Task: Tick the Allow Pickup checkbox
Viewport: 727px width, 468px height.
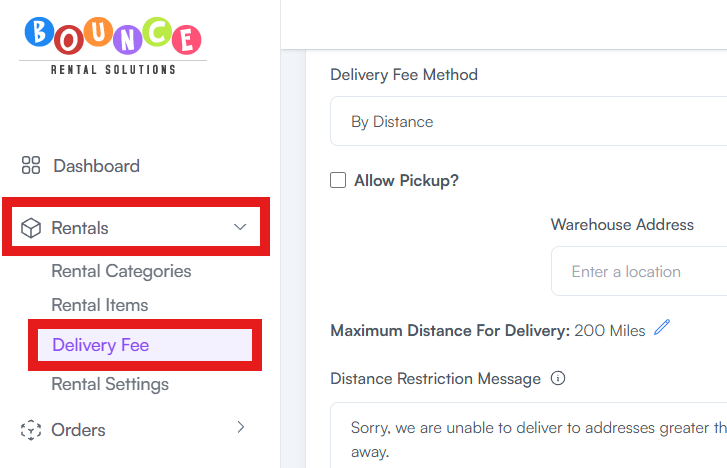Action: click(338, 180)
